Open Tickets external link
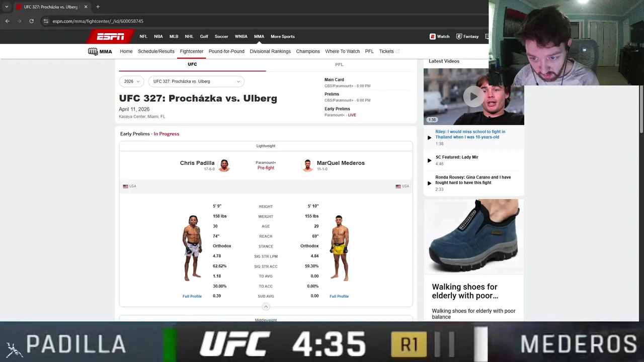The width and height of the screenshot is (644, 362). click(x=389, y=51)
